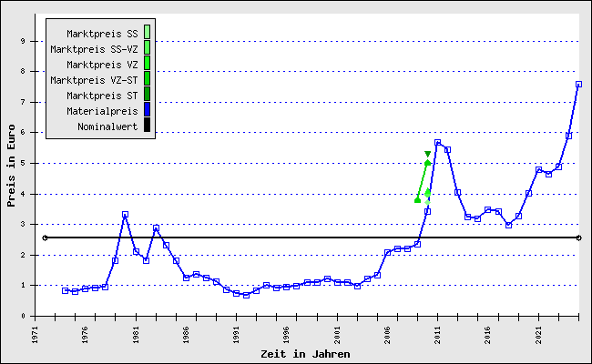Pick the dark green Marktpreis ST swatch

coord(148,95)
